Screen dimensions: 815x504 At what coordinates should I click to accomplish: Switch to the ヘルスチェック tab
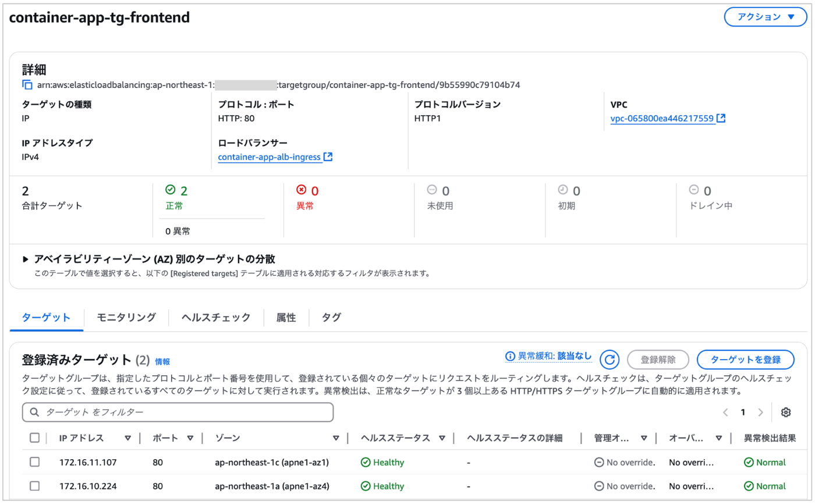click(x=216, y=317)
